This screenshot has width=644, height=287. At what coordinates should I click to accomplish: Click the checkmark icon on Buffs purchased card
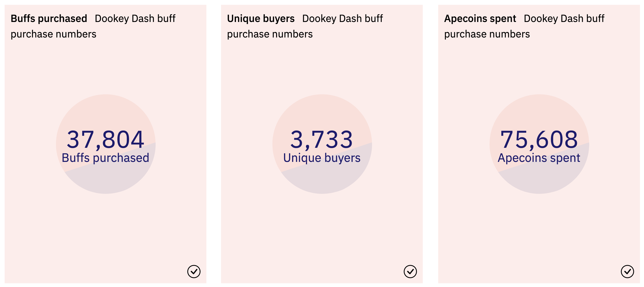click(194, 271)
